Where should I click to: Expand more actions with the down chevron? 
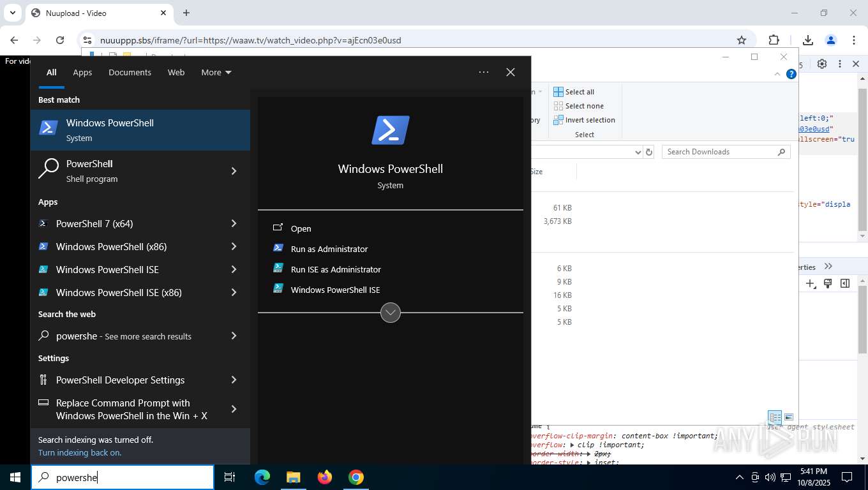click(391, 313)
